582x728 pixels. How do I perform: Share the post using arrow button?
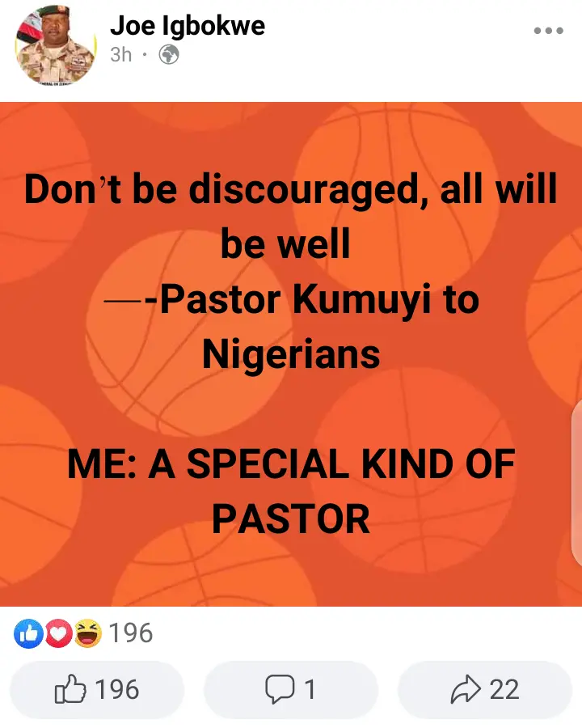[485, 689]
